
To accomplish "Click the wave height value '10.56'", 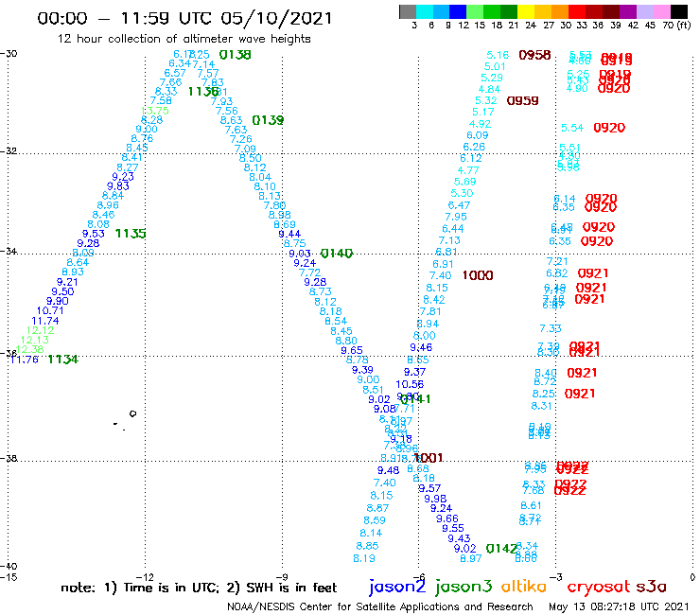I will pyautogui.click(x=410, y=384).
